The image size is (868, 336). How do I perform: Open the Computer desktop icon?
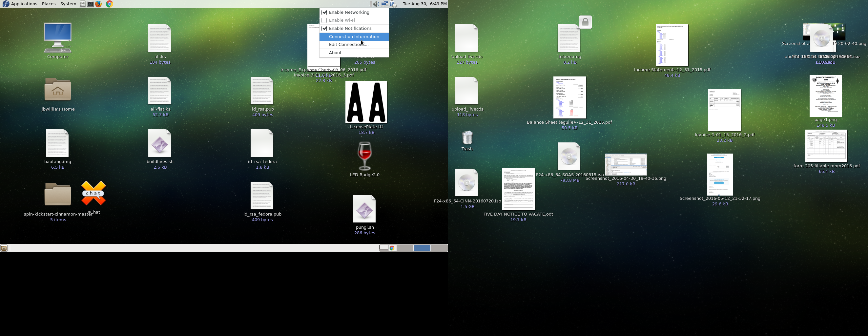click(x=58, y=37)
